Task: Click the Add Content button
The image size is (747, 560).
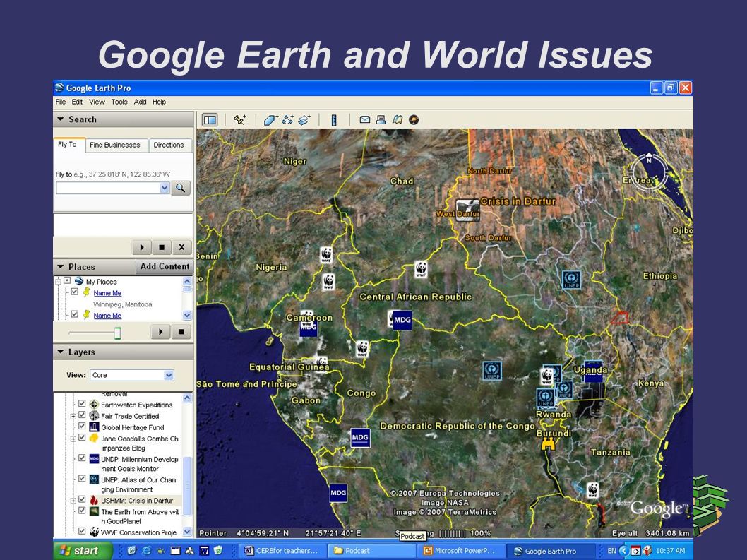Action: click(x=165, y=266)
